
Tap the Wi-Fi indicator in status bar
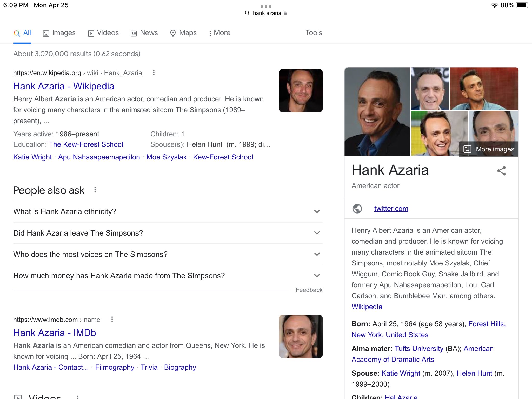(x=494, y=5)
